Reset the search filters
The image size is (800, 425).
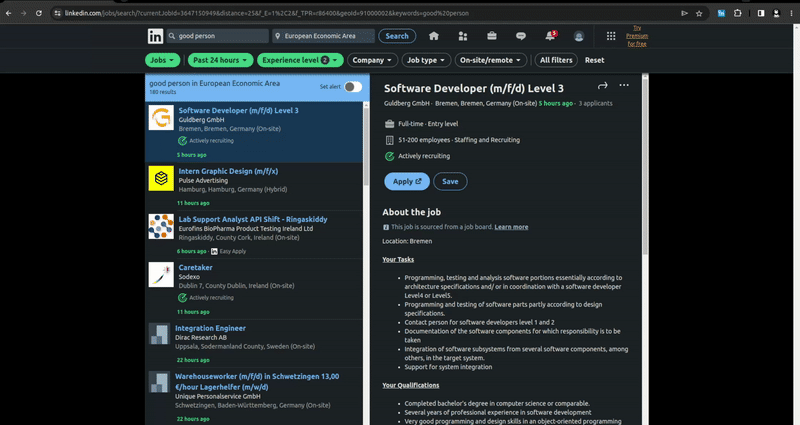(x=594, y=60)
